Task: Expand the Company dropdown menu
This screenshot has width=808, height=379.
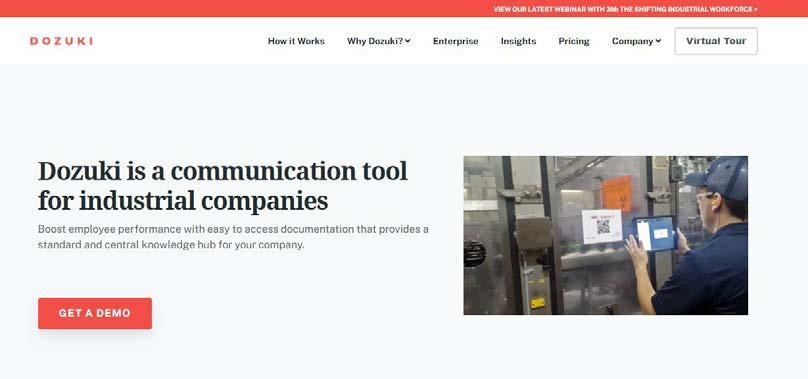Action: [x=636, y=41]
